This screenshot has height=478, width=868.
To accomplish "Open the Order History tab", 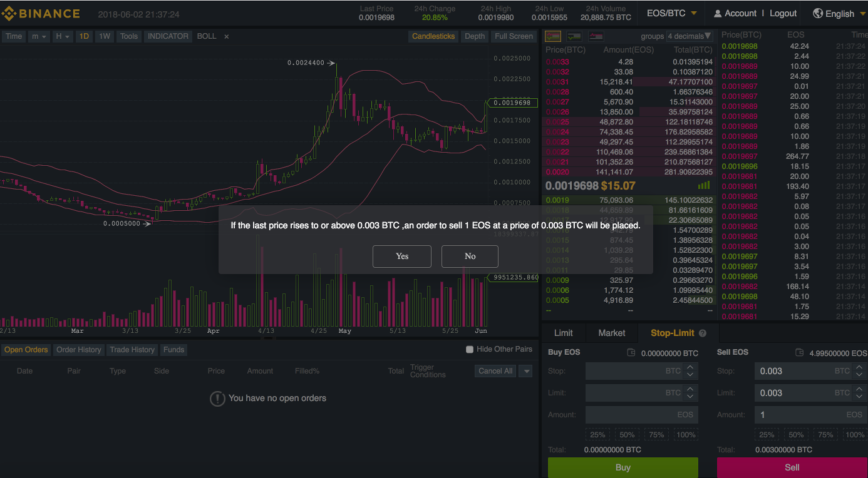I will point(79,350).
